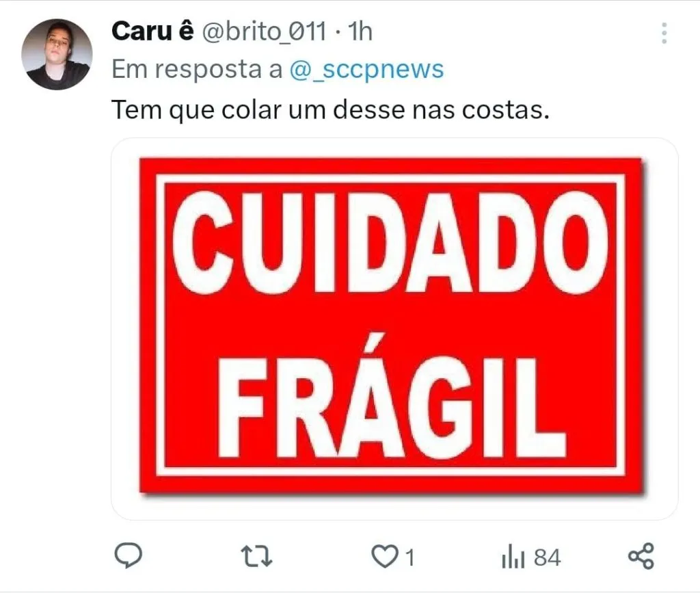The height and width of the screenshot is (593, 700).
Task: Click the view count 84
Action: [548, 557]
